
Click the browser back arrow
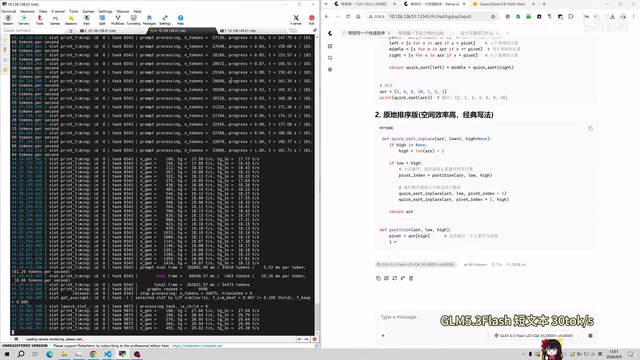pos(327,17)
